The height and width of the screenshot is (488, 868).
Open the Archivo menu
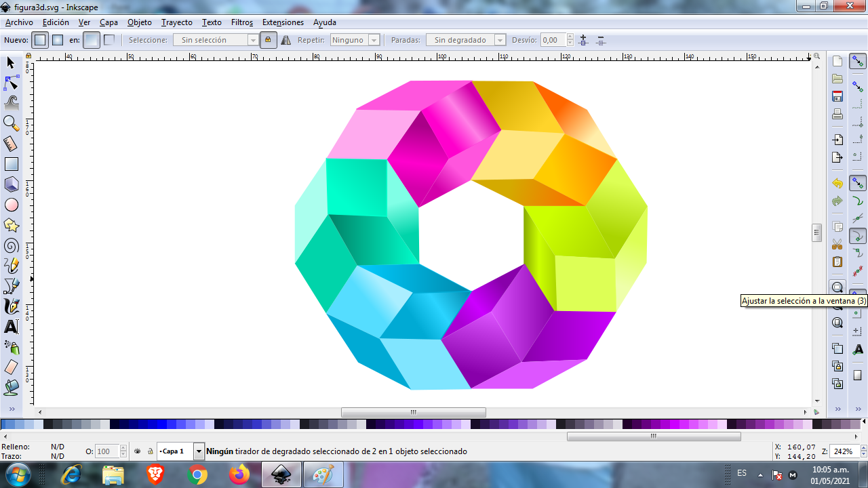click(x=19, y=22)
